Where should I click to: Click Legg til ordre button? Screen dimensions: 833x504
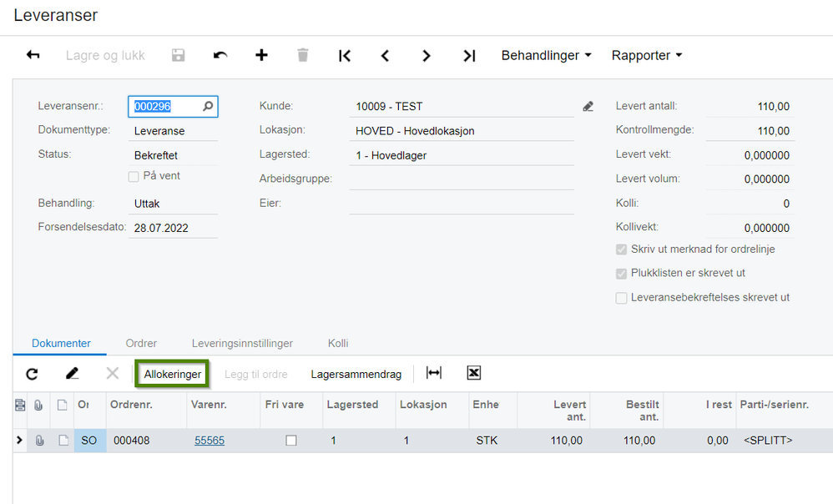(256, 374)
